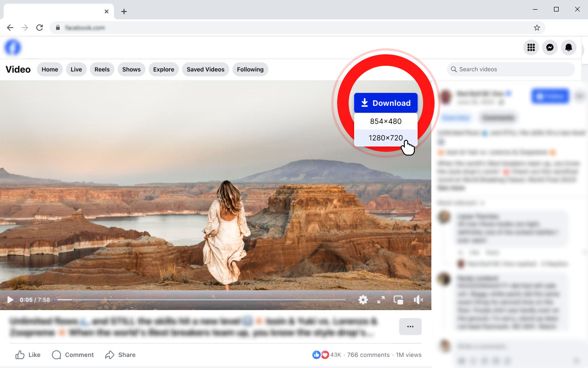
Task: Enter fullscreen mode on the video
Action: point(381,299)
